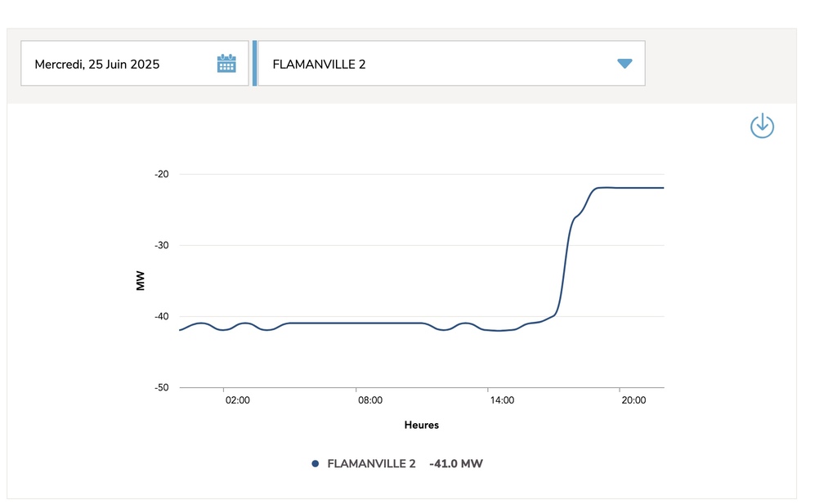The width and height of the screenshot is (837, 504).
Task: Click the 20:00 hour axis label
Action: (x=633, y=400)
